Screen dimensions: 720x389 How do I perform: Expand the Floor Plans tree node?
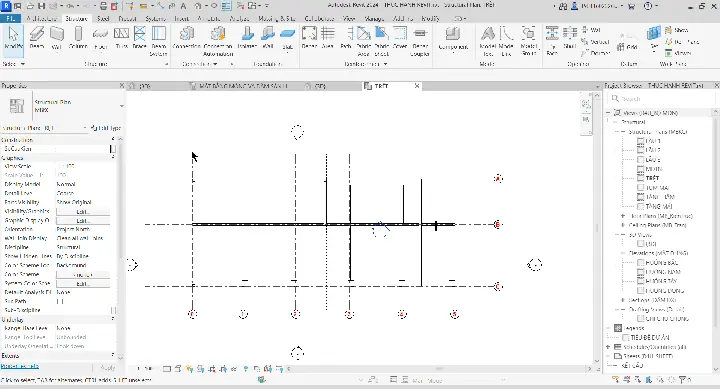pyautogui.click(x=623, y=216)
